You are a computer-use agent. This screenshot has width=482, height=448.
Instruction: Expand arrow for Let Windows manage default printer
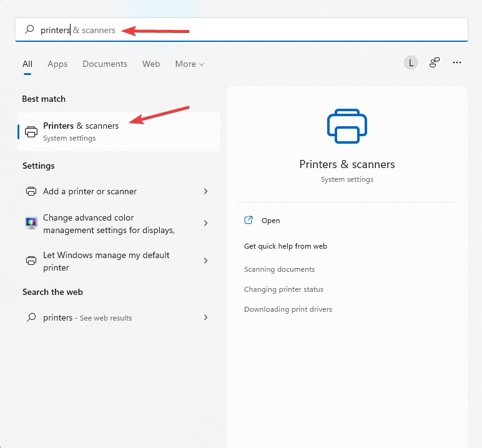pos(205,261)
